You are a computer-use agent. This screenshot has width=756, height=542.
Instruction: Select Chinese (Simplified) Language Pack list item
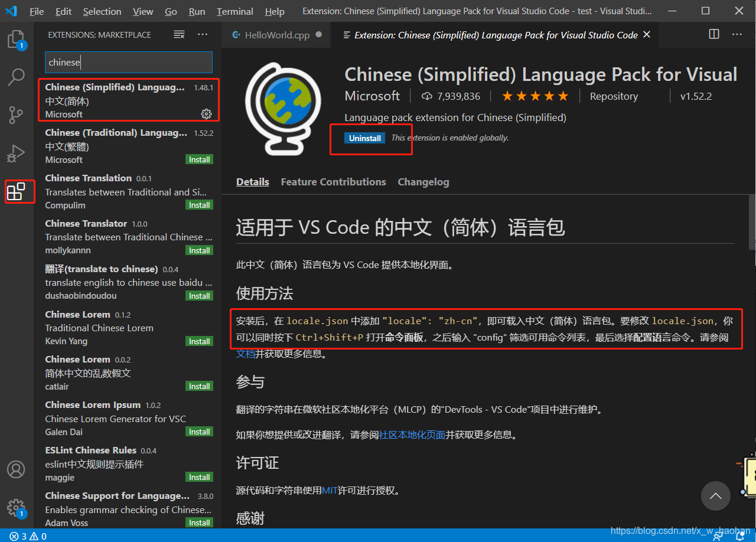coord(128,100)
